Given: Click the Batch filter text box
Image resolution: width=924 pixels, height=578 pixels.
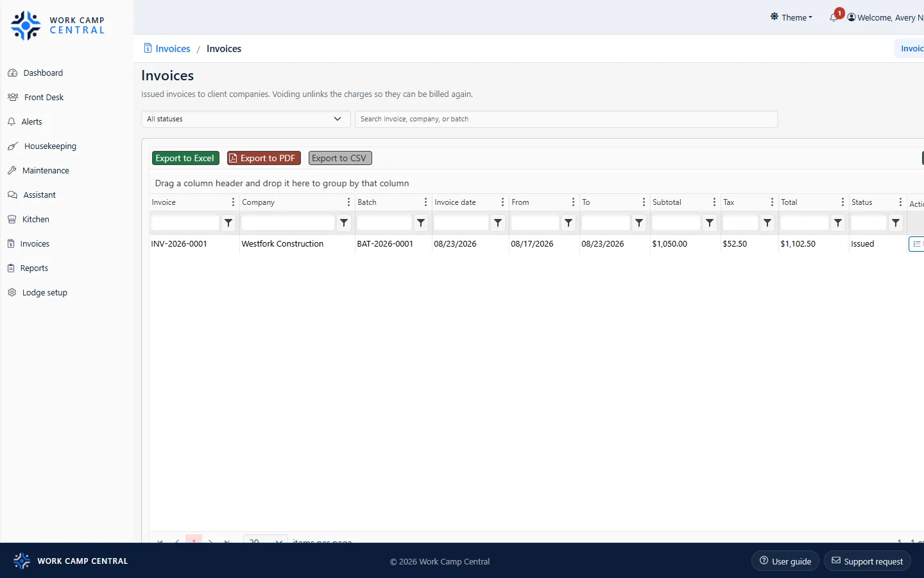Looking at the screenshot, I should [384, 223].
